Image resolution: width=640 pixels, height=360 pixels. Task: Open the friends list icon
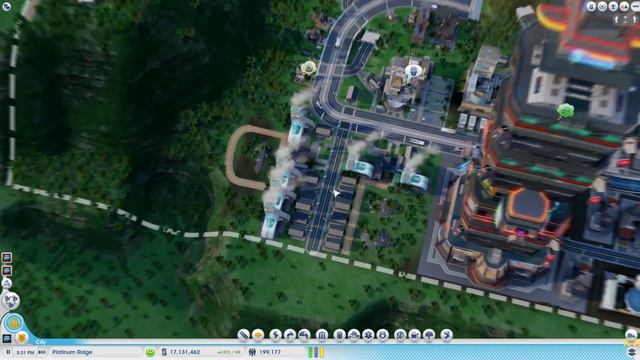tap(624, 6)
